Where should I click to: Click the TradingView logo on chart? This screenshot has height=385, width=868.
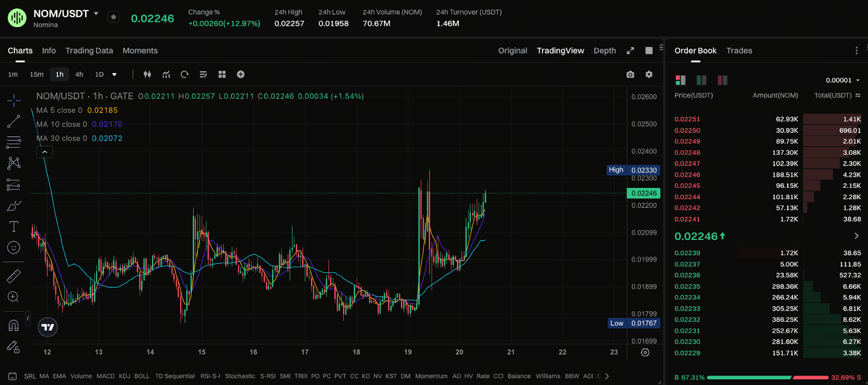coord(48,327)
